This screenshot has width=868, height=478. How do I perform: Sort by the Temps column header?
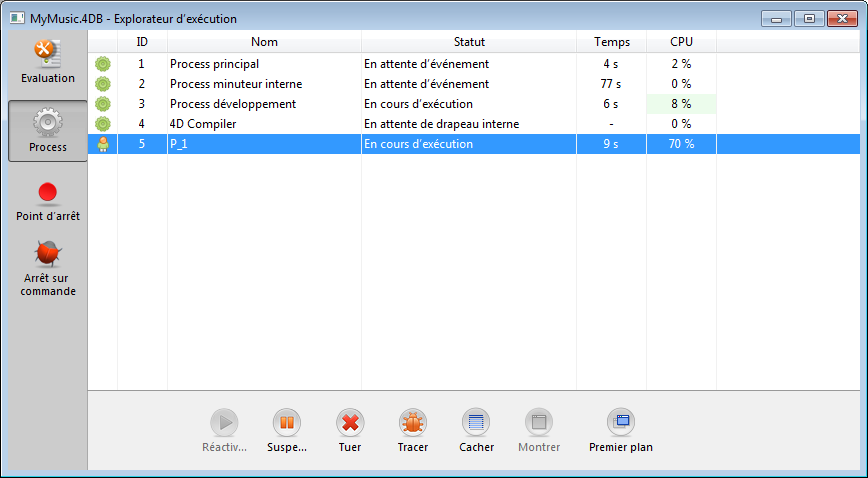coord(612,42)
